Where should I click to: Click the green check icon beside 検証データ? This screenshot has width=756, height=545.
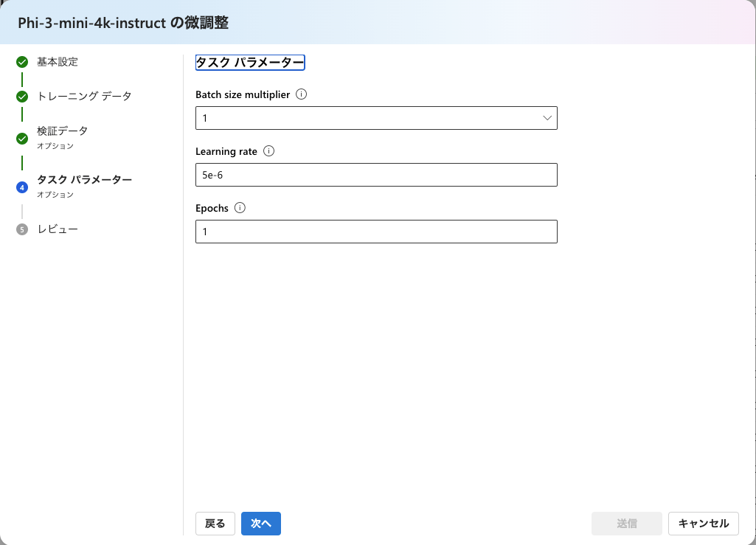click(x=22, y=139)
